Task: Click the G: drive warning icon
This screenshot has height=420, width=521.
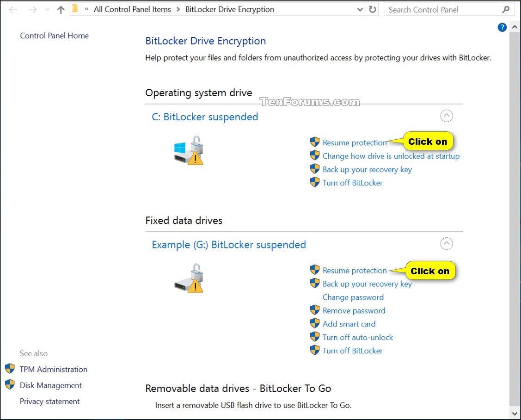Action: pos(189,278)
